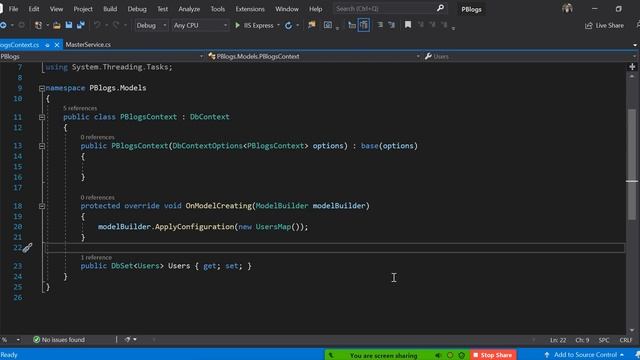The height and width of the screenshot is (360, 640).
Task: Collapse the PBlogsContext class block
Action: 42,117
